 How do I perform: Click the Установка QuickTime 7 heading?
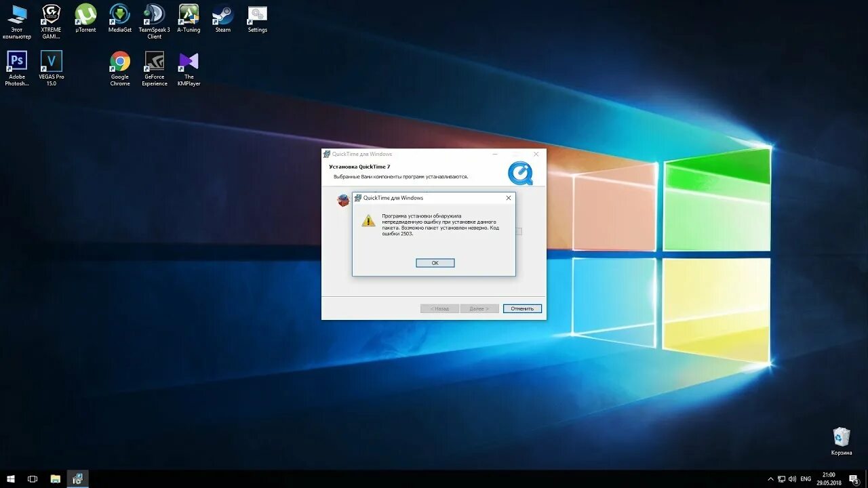[359, 166]
